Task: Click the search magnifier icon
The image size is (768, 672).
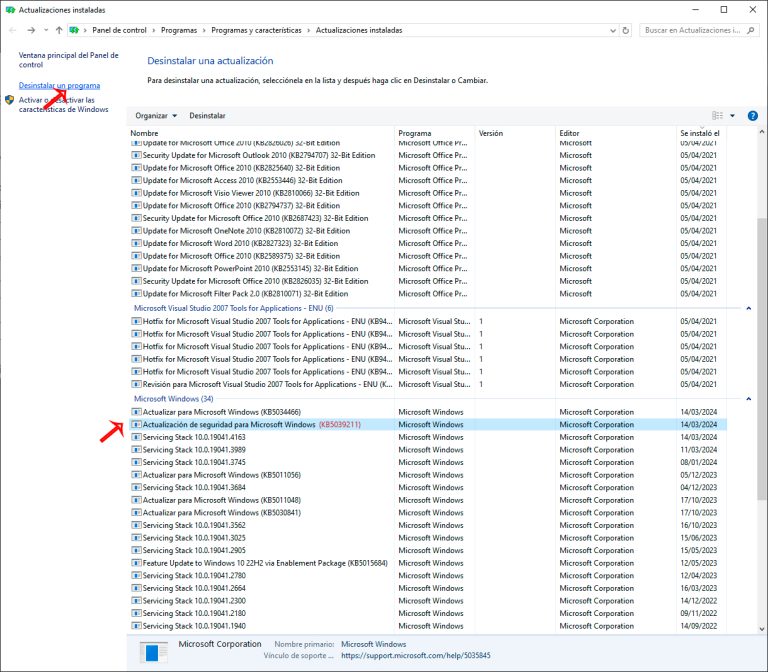Action: [750, 30]
